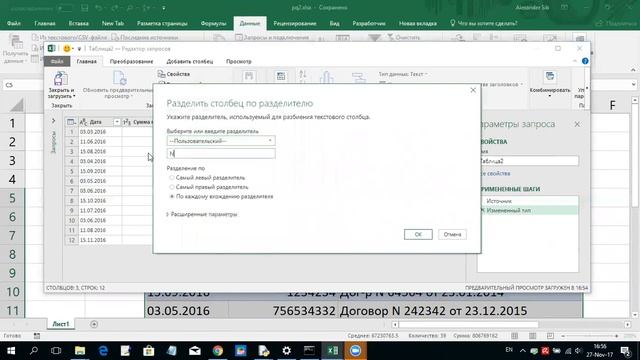Open Добавить столбец tab in query editor
640x360 pixels.
click(x=190, y=62)
